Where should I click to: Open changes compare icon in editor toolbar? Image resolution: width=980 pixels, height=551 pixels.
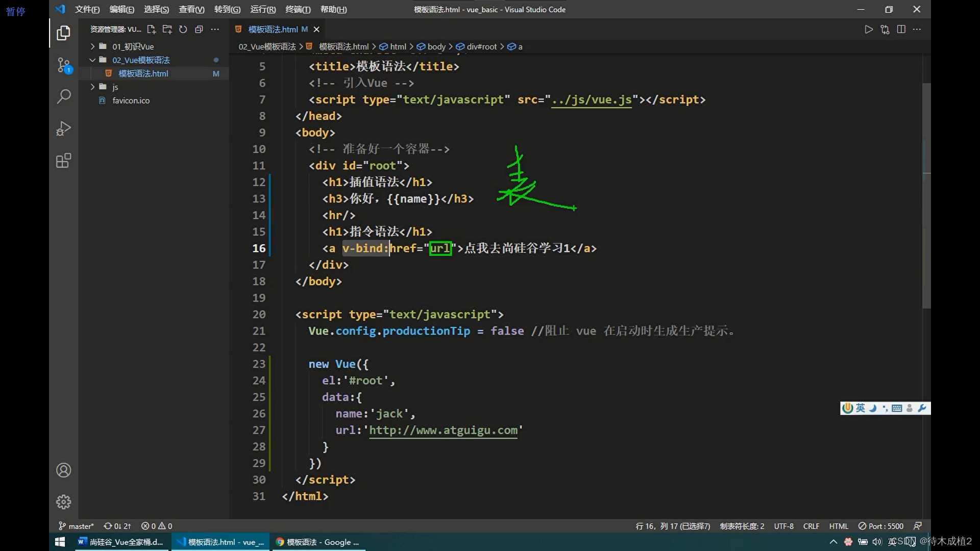tap(885, 30)
